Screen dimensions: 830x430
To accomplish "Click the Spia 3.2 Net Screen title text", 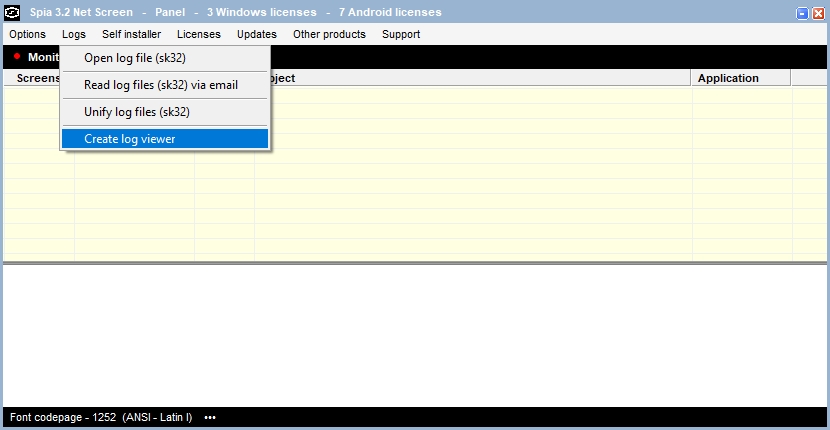I will (82, 12).
